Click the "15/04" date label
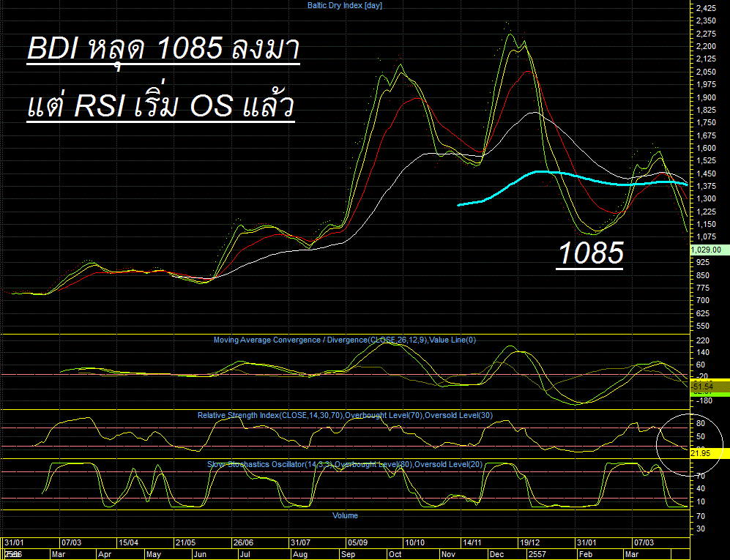Viewport: 730px width, 560px height. [128, 542]
